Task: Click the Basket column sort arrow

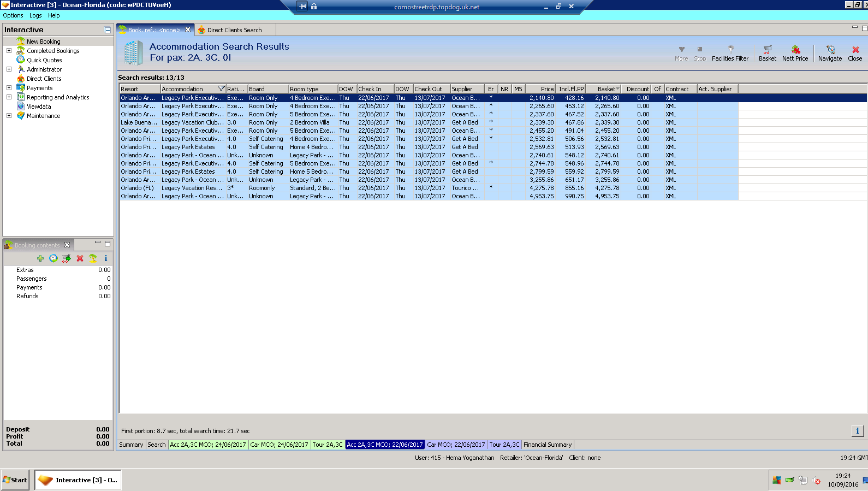Action: click(617, 89)
